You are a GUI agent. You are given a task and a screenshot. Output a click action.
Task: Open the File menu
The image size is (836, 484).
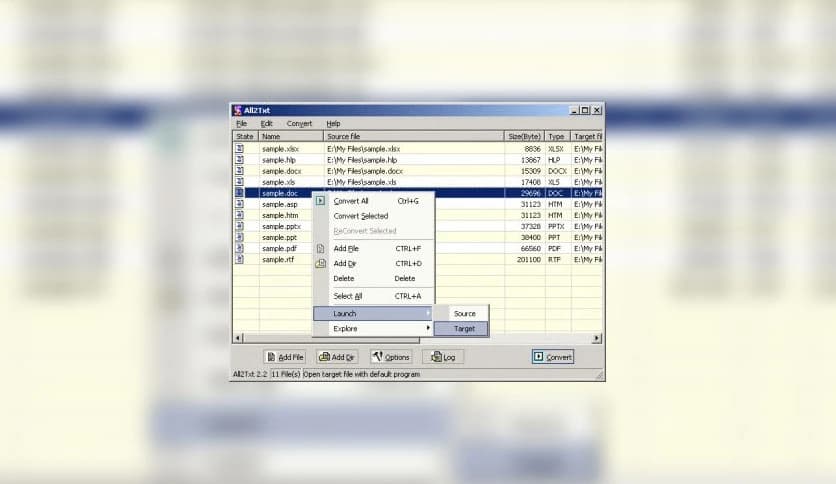click(x=242, y=124)
